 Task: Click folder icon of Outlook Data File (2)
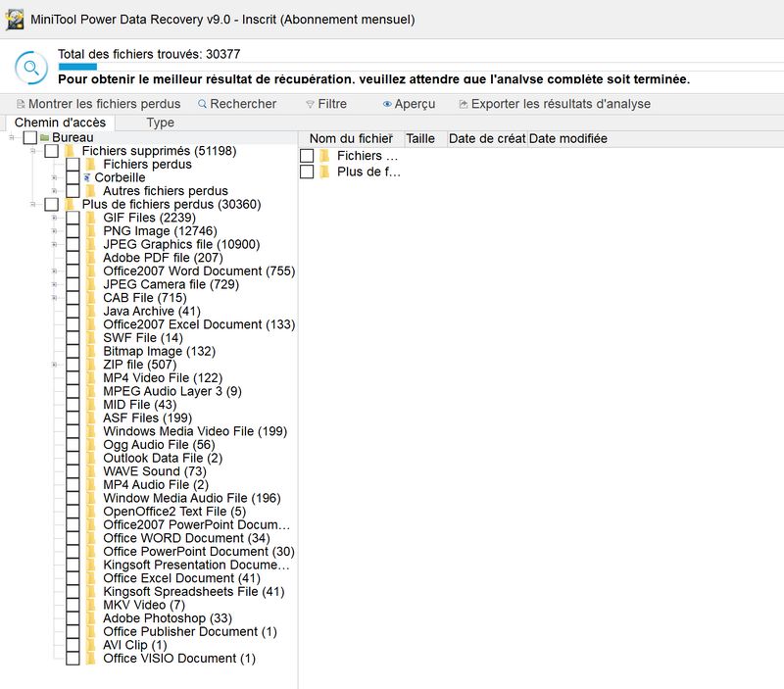91,458
